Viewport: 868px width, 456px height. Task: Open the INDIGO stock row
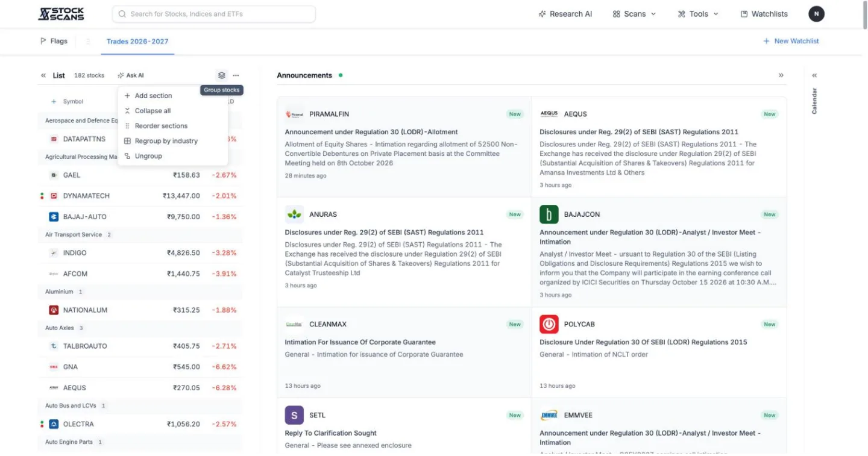(140, 253)
